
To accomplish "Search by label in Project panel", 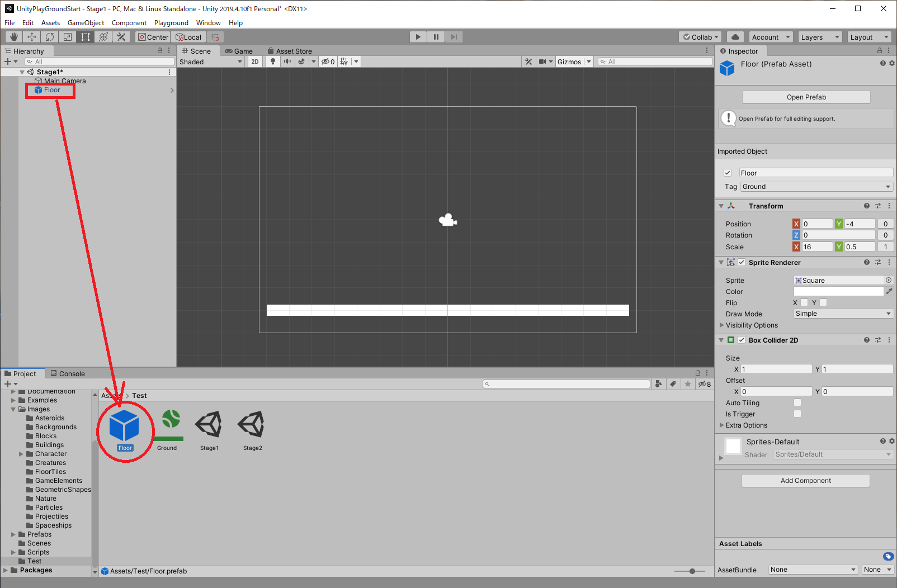I will point(673,384).
